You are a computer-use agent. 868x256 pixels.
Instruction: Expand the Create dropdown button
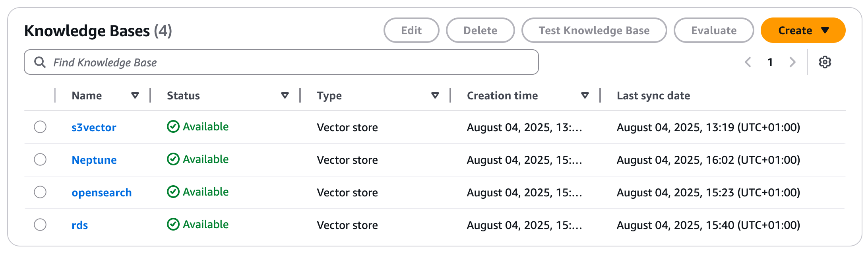(803, 30)
